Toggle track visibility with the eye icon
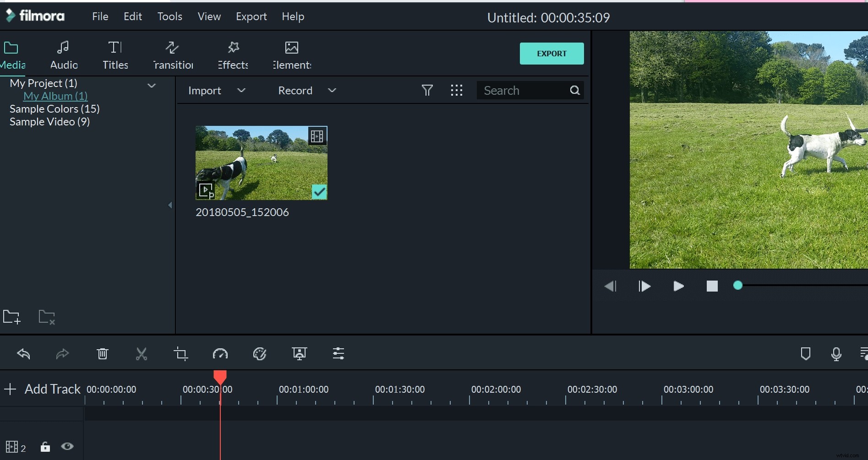Image resolution: width=868 pixels, height=460 pixels. pos(67,447)
